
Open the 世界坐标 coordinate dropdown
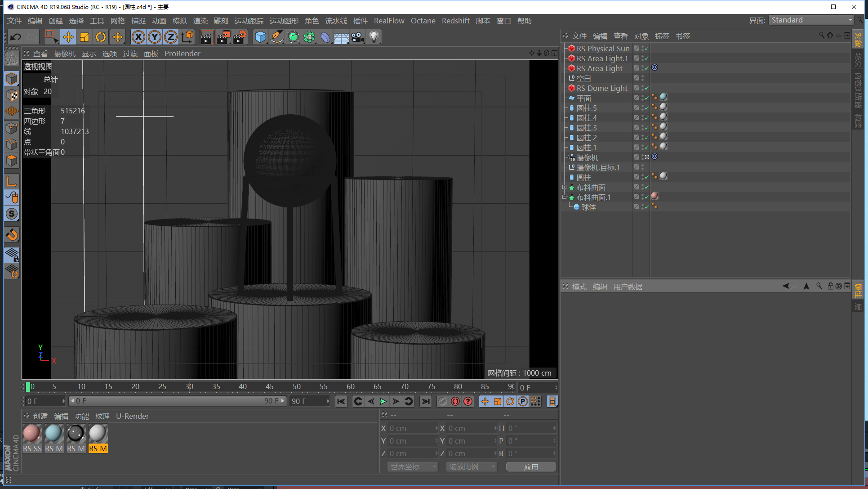[x=413, y=467]
